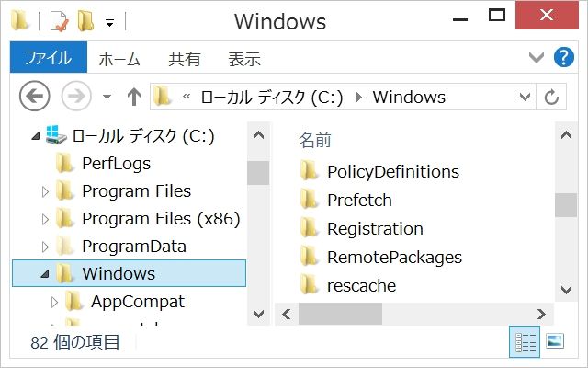Image resolution: width=588 pixels, height=368 pixels.
Task: Expand AppCompat tree node
Action: pyautogui.click(x=54, y=302)
